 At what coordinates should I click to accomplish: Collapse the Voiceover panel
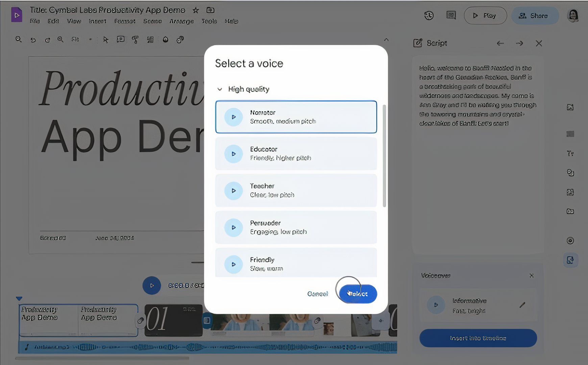click(531, 276)
